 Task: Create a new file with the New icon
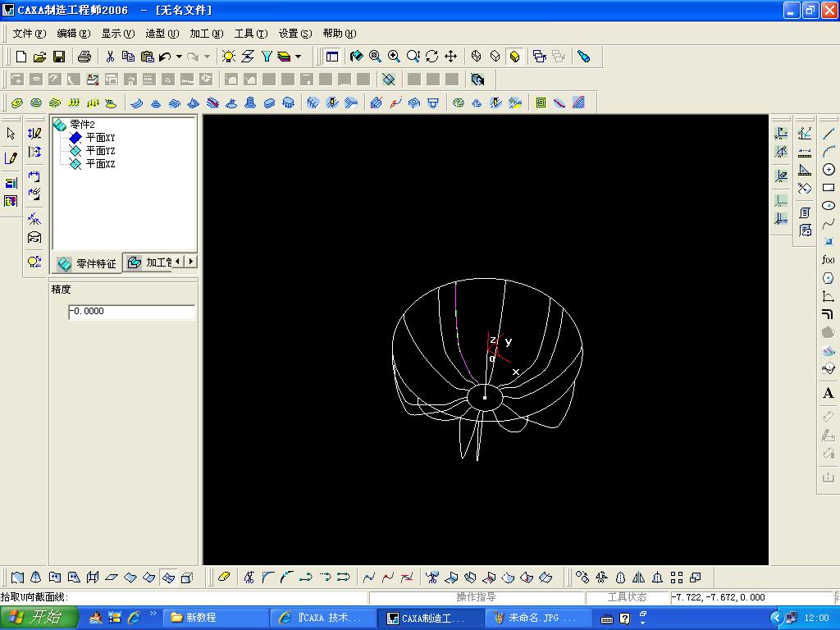tap(21, 57)
